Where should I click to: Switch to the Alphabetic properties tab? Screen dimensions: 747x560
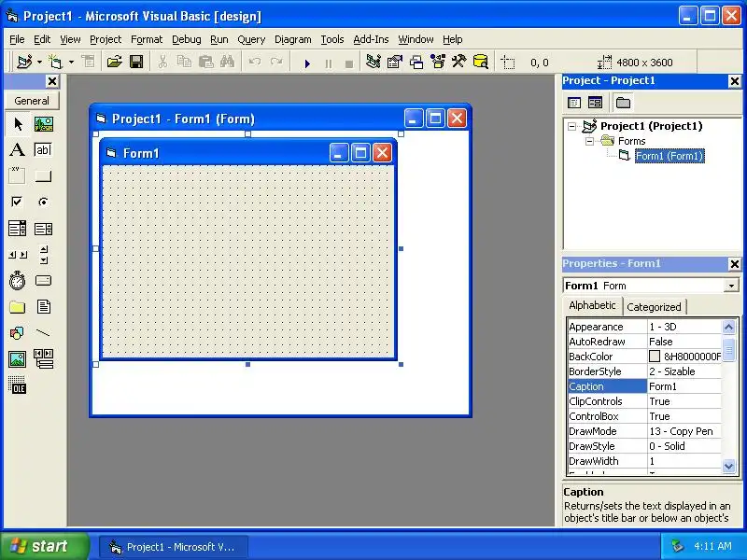pyautogui.click(x=592, y=305)
